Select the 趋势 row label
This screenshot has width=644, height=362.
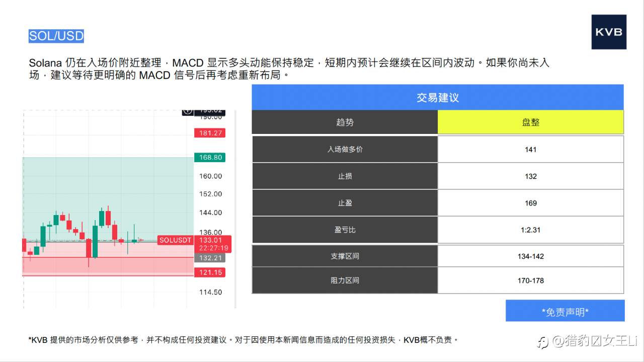(345, 122)
